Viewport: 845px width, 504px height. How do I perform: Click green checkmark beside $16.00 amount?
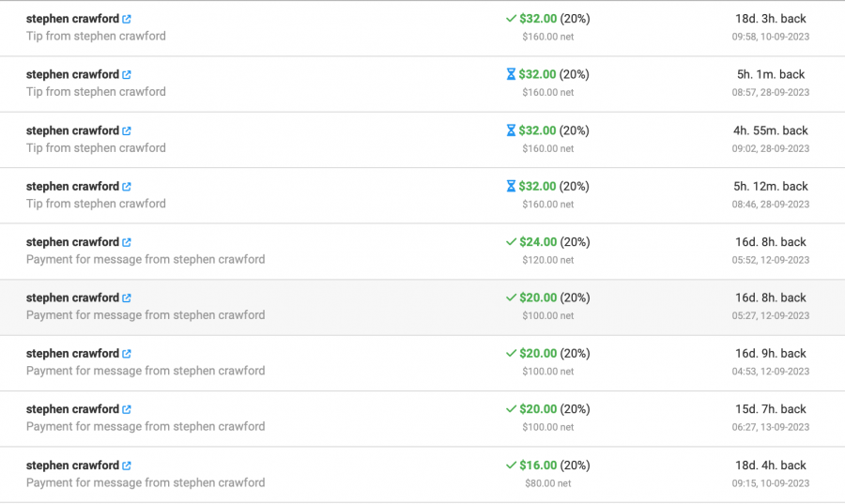[512, 466]
